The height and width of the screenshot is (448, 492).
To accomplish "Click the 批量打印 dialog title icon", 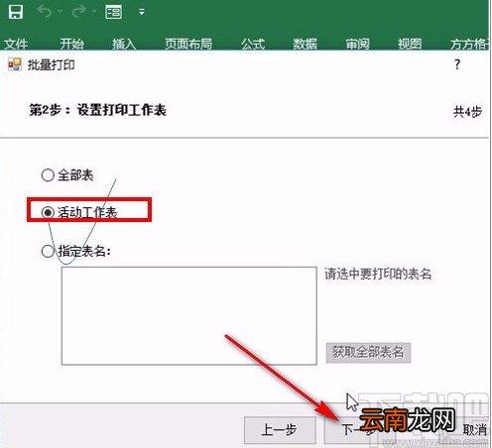I will pyautogui.click(x=15, y=64).
